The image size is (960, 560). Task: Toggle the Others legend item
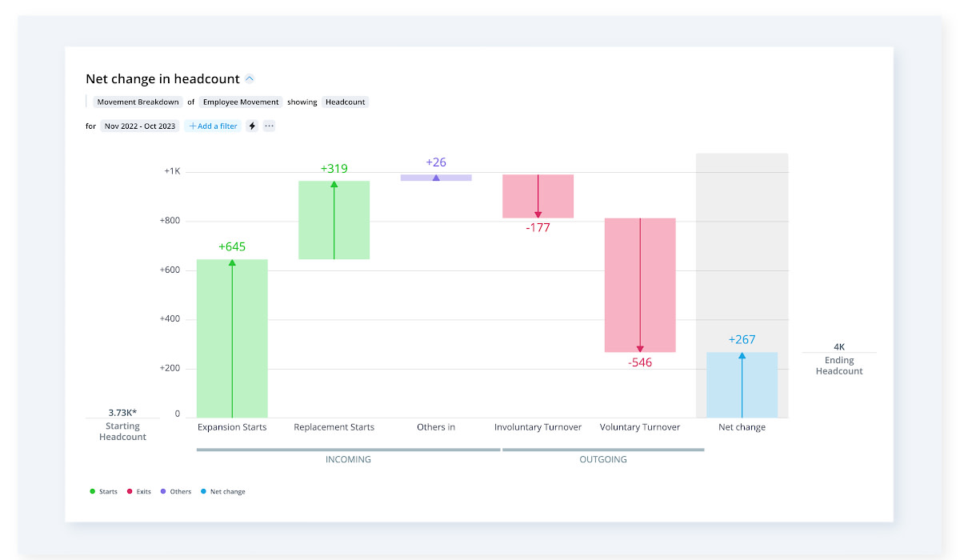coord(175,492)
